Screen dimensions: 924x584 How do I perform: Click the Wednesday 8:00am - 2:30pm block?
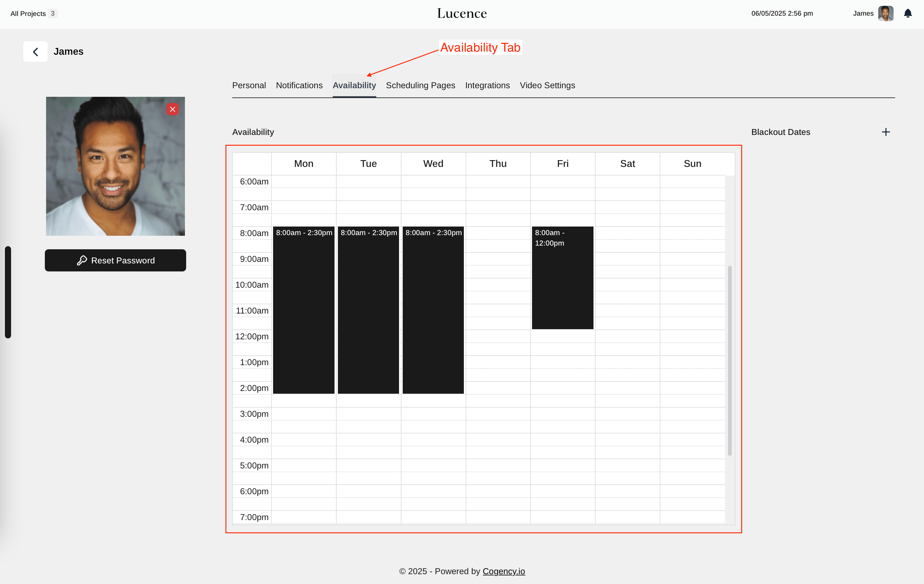pos(433,310)
